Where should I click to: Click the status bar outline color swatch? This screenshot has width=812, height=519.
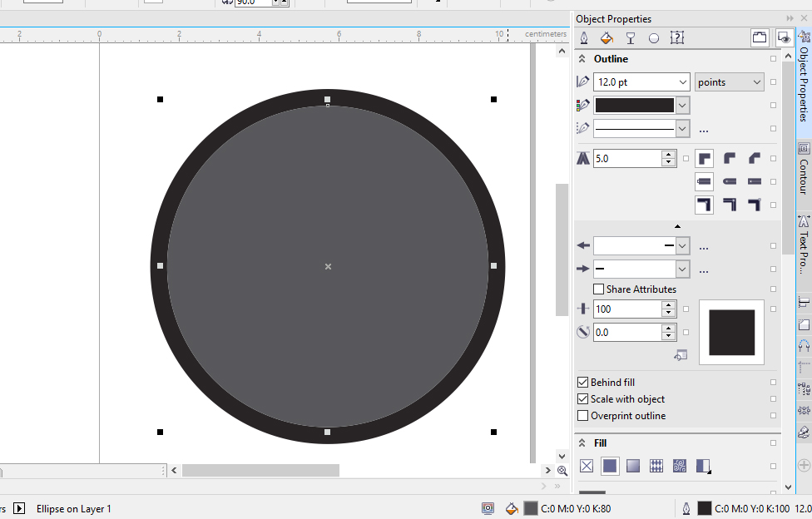pyautogui.click(x=705, y=509)
